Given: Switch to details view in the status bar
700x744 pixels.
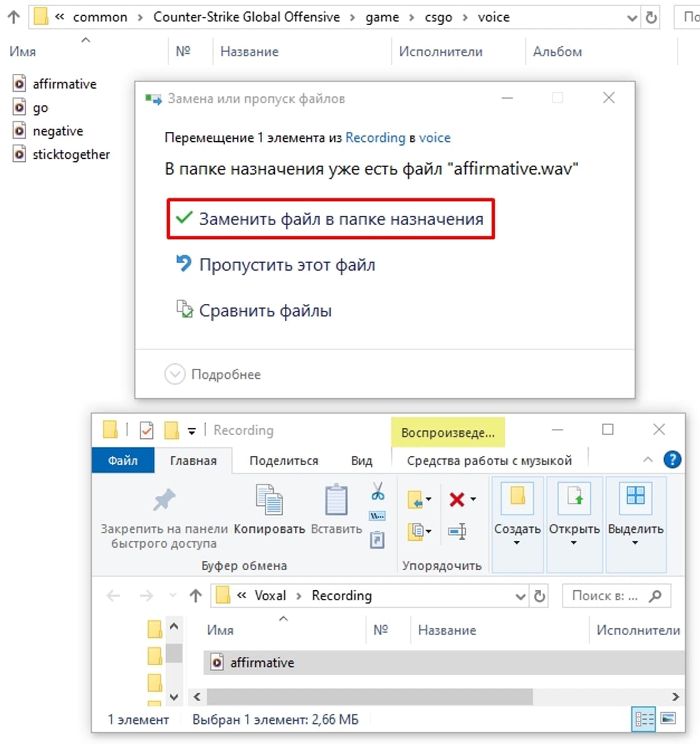Looking at the screenshot, I should point(644,719).
